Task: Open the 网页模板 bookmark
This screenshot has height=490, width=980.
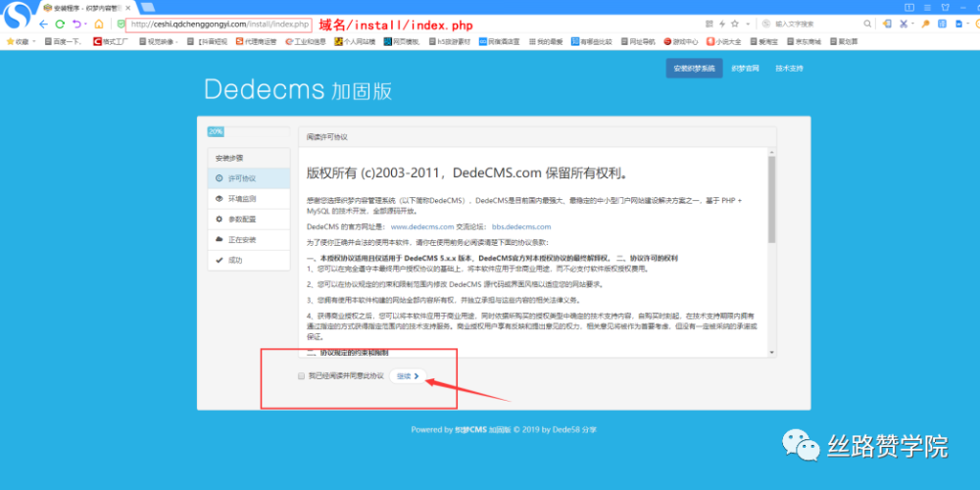Action: coord(401,42)
